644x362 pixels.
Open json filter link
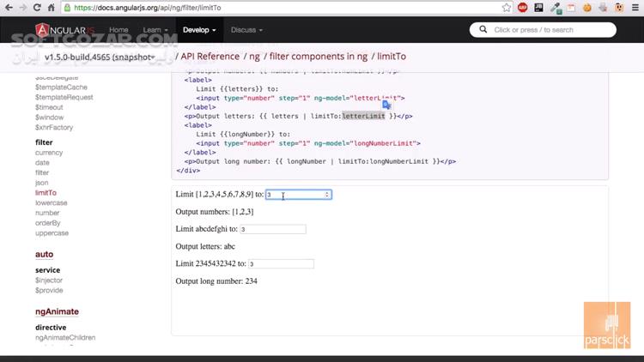click(x=41, y=183)
